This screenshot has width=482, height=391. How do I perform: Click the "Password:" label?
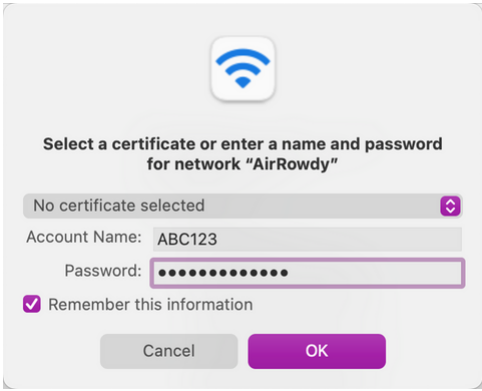tap(103, 270)
